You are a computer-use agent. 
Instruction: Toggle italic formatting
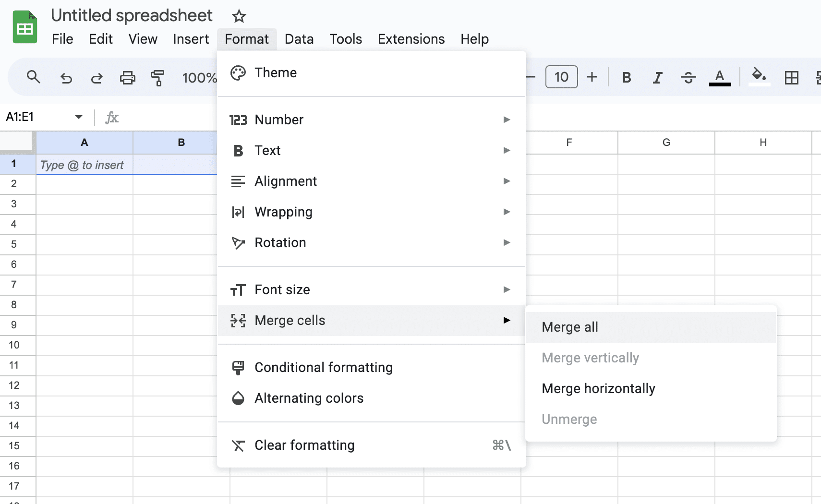point(657,77)
